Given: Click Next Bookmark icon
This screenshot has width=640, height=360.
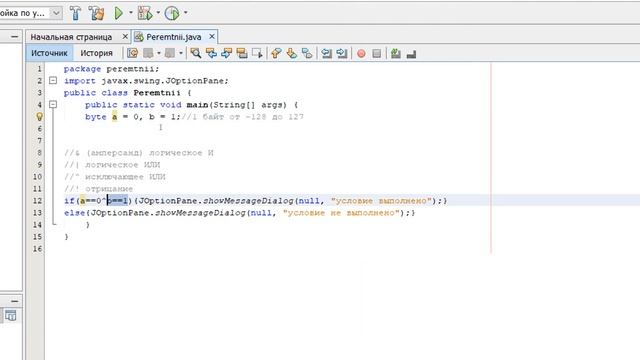Looking at the screenshot, I should pos(291,53).
